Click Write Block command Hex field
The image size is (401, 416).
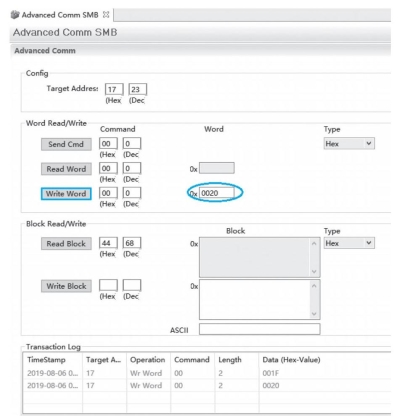(108, 285)
